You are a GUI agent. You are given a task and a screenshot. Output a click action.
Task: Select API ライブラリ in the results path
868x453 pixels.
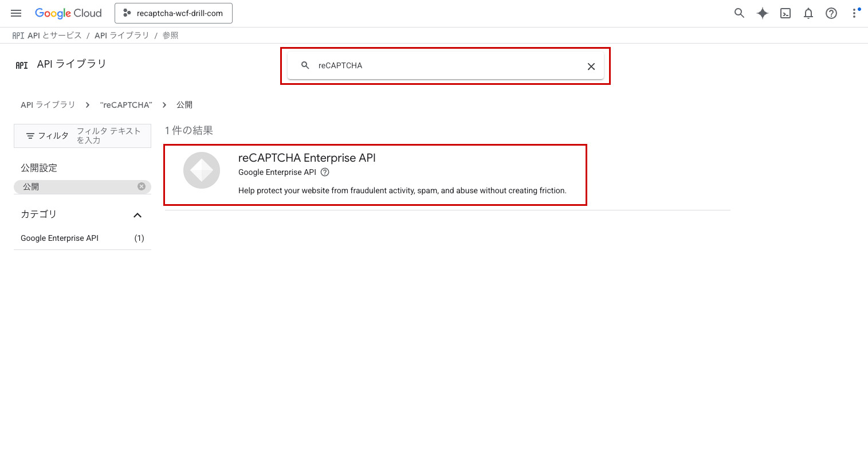tap(48, 105)
